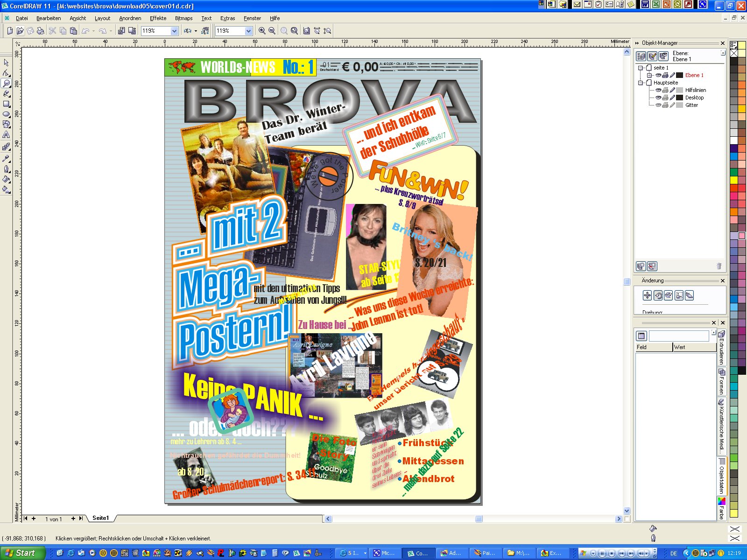This screenshot has height=560, width=747.
Task: Click the Zoom out magnifier icon
Action: click(x=272, y=31)
